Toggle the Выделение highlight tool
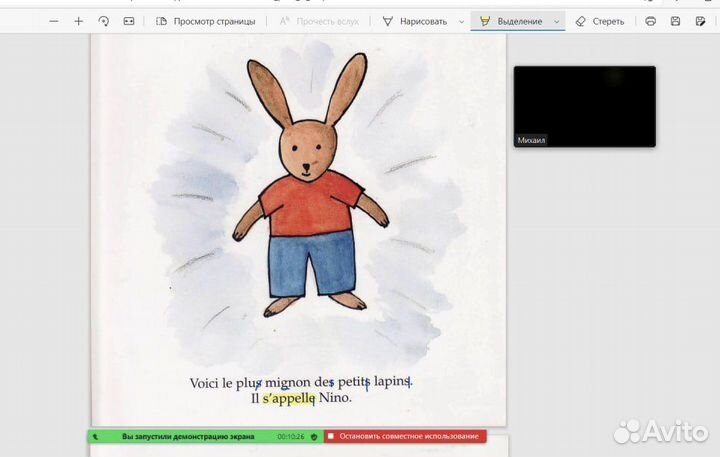Viewport: 720px width, 457px height. [x=511, y=21]
